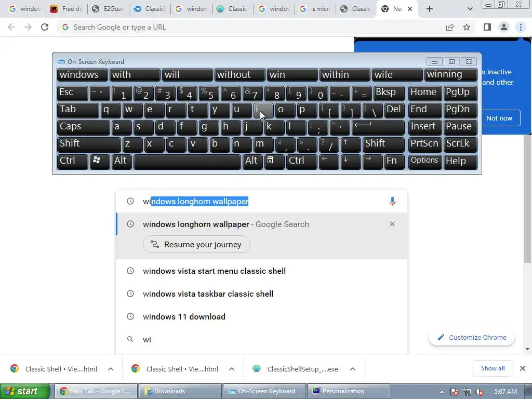Click the Windows logo key on keyboard

pyautogui.click(x=99, y=161)
